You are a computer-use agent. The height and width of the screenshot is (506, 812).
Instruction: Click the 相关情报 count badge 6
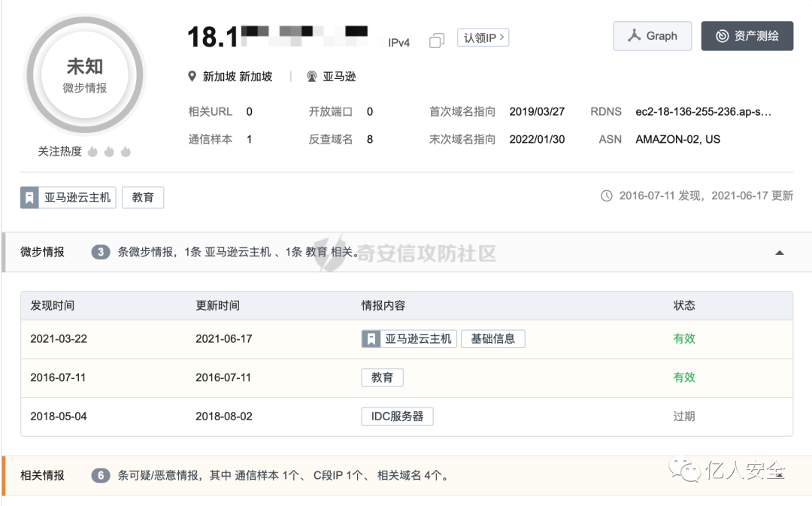[x=101, y=475]
